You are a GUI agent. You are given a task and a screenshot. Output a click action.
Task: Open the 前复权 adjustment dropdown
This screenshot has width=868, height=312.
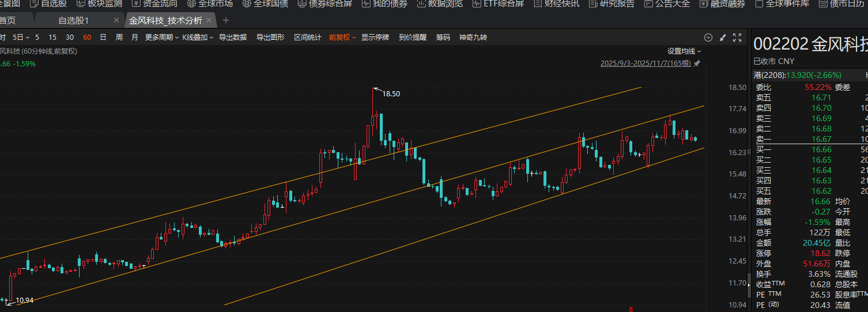(x=342, y=37)
